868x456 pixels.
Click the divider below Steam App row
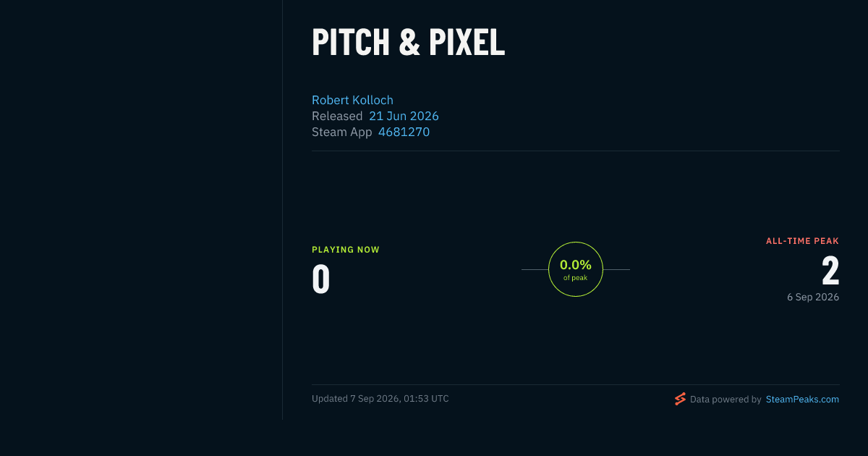pos(576,151)
